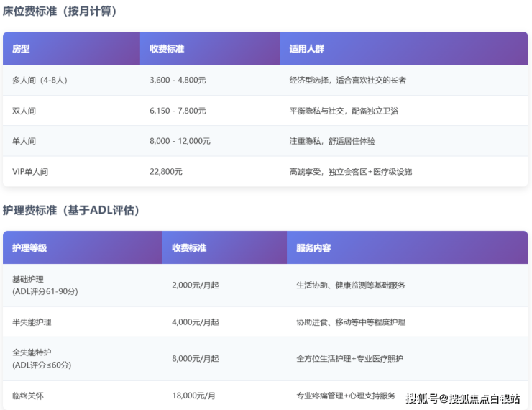Select the 6,150 - 7,800元 price
The height and width of the screenshot is (410, 532).
178,111
